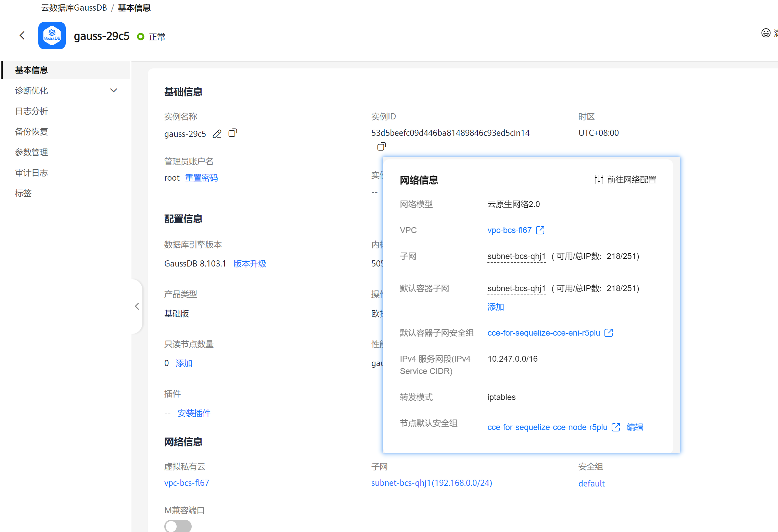Copy instance name gauss-29c5 with copy icon
778x532 pixels.
point(232,133)
